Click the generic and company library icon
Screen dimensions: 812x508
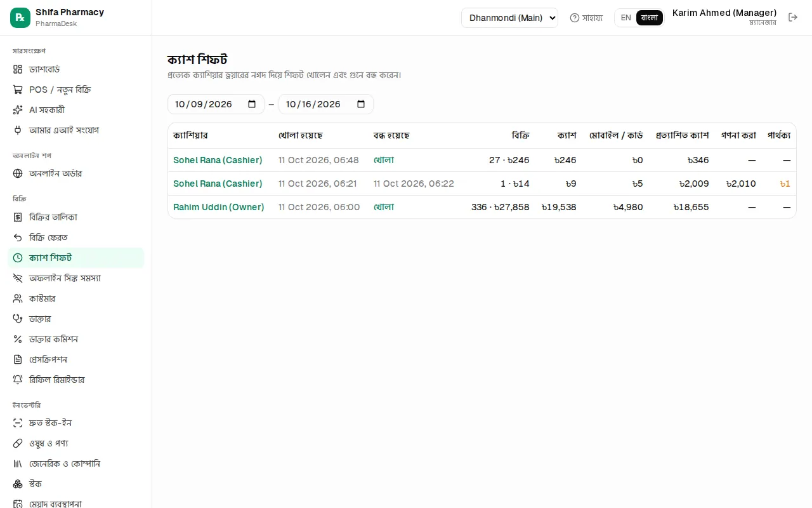[18, 464]
